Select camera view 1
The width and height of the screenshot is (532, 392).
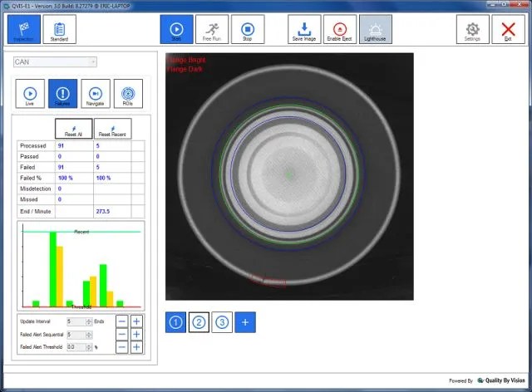pos(175,322)
